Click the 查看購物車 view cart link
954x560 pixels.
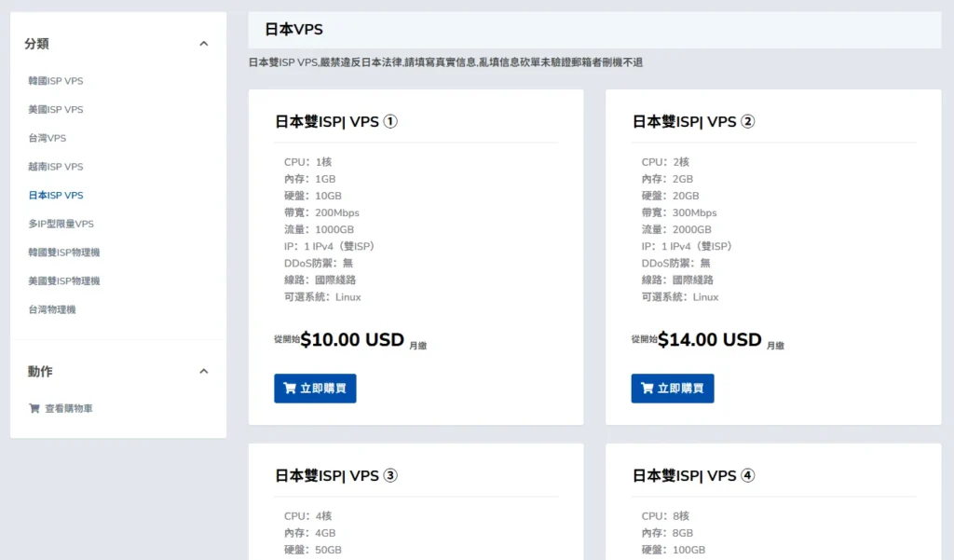point(69,408)
